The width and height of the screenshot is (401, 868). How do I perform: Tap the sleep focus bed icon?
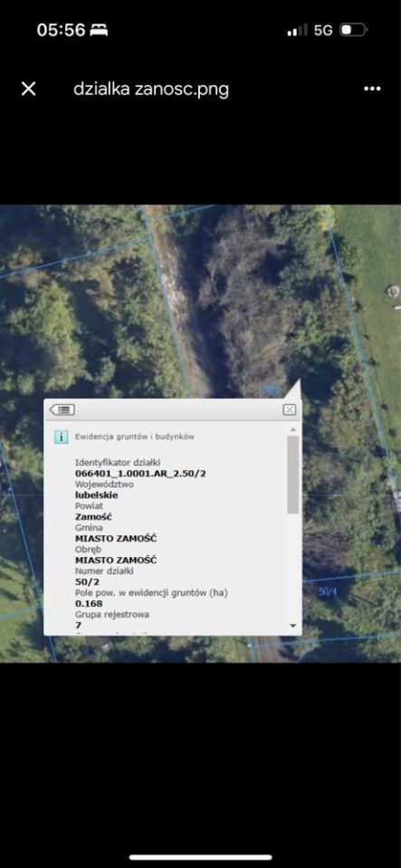click(100, 30)
